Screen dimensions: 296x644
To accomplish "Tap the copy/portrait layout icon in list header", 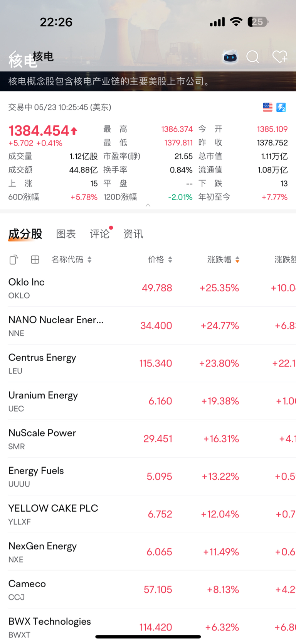I will (13, 260).
